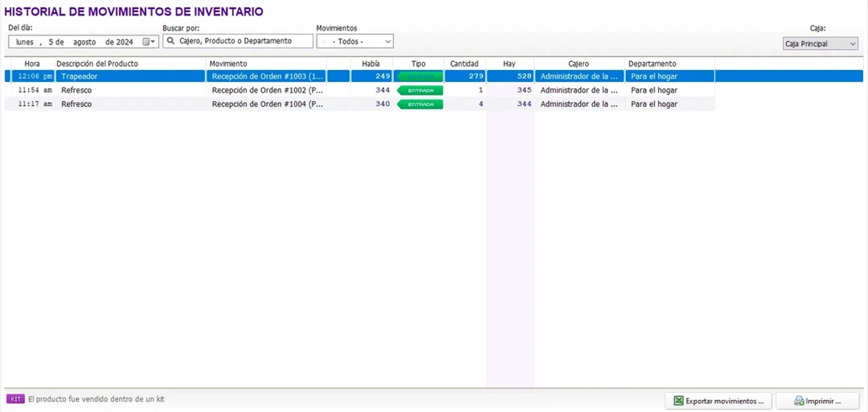This screenshot has height=412, width=868.
Task: Click the Excel export icon
Action: click(678, 401)
